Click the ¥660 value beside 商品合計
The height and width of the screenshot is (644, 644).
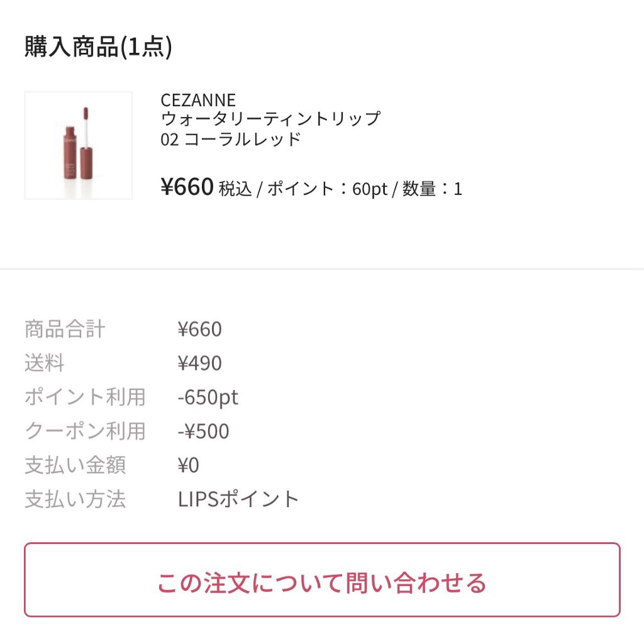[x=199, y=329]
